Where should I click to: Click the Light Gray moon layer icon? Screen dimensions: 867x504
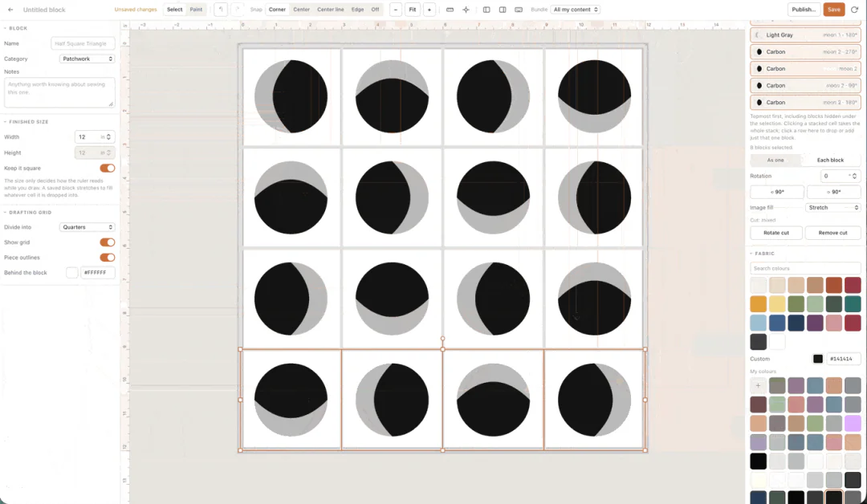click(x=759, y=35)
